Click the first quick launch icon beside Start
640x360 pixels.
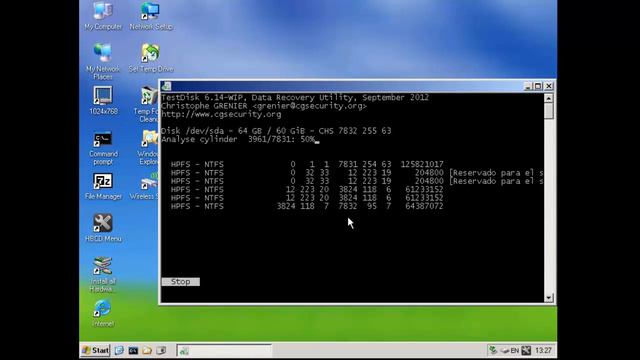coord(119,350)
